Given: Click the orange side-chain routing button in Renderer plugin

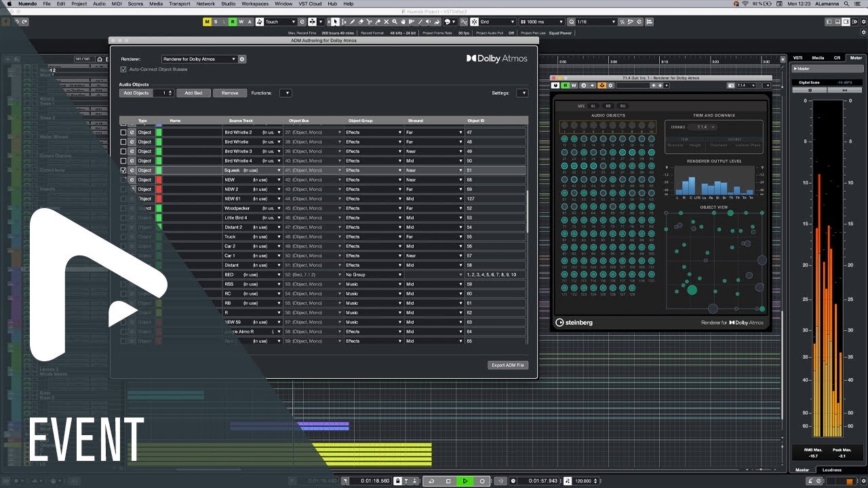Looking at the screenshot, I should pos(601,85).
